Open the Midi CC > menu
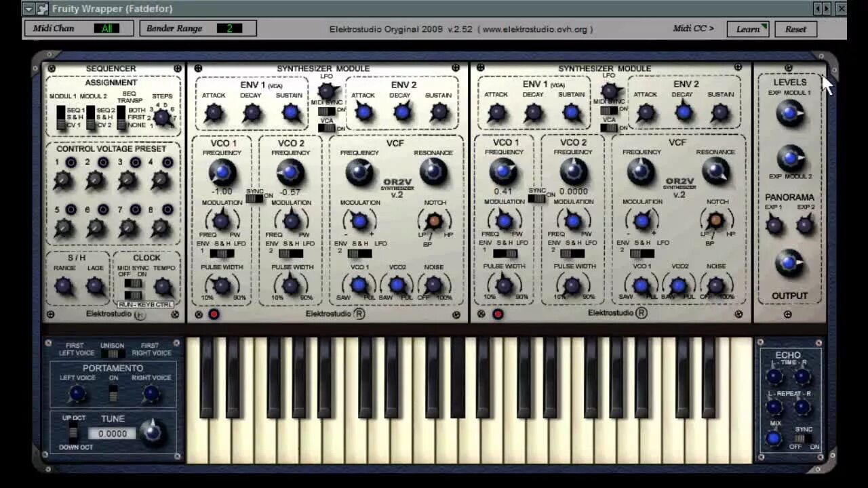Viewport: 868px width, 488px height. [x=693, y=28]
